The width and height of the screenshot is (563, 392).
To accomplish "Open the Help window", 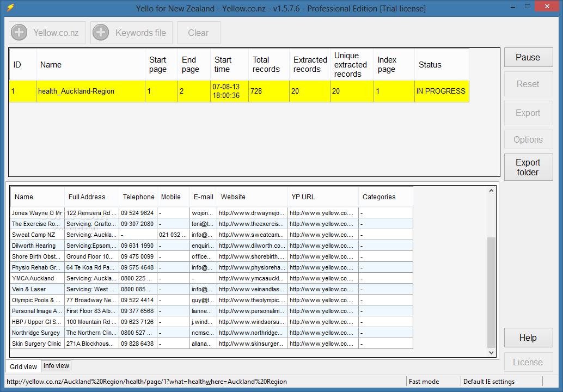I will (528, 338).
